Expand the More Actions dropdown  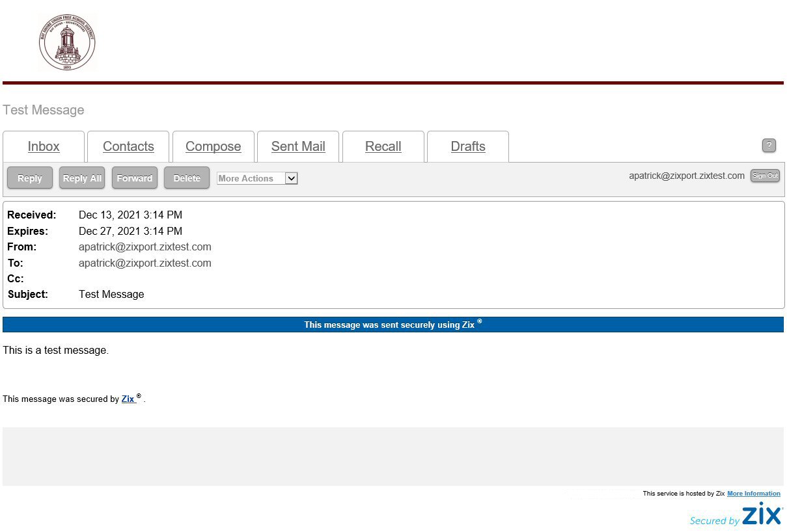257,178
